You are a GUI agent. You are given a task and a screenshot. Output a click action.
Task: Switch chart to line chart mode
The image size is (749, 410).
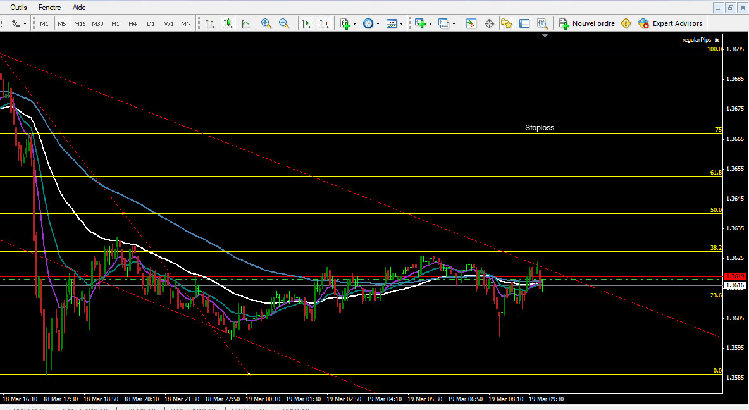(x=245, y=23)
